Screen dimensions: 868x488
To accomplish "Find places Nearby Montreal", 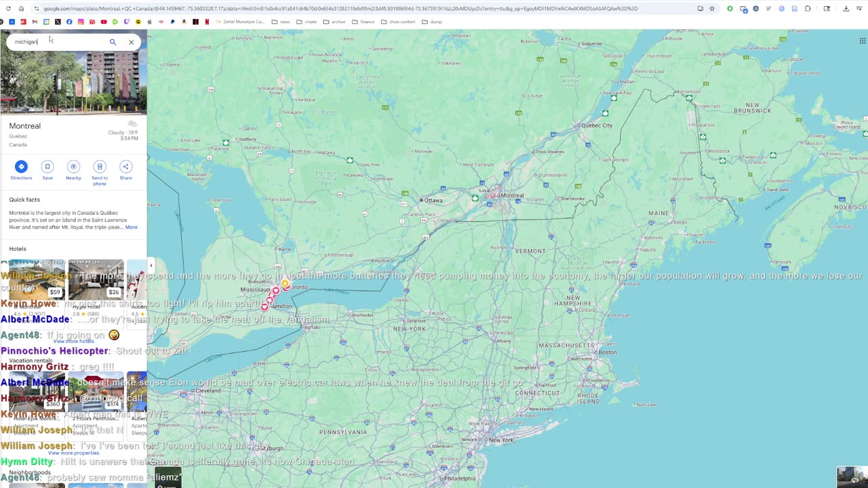I will click(x=73, y=170).
